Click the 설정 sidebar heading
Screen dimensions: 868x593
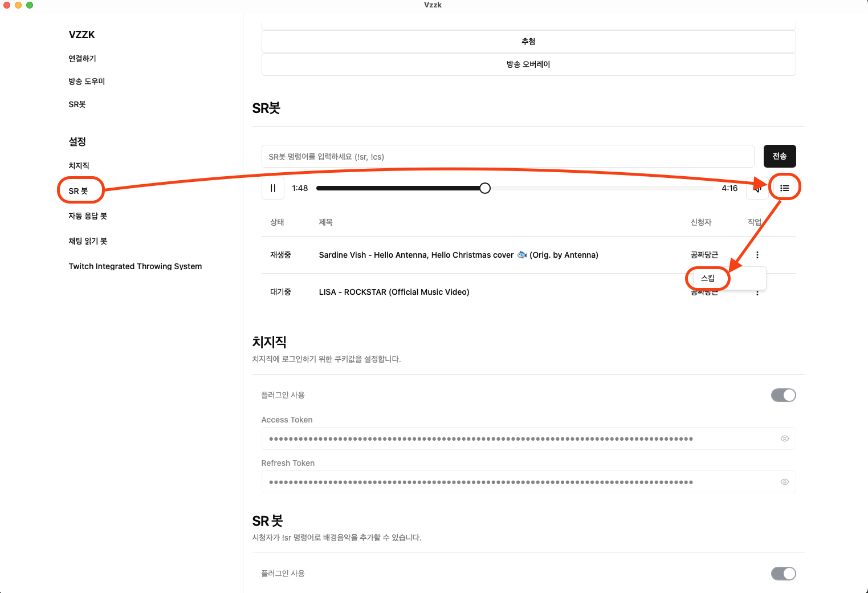pyautogui.click(x=77, y=141)
